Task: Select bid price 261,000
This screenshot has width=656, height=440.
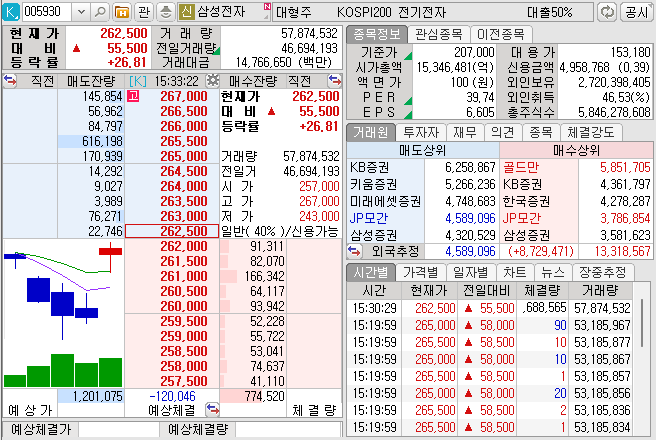Action: click(x=184, y=276)
